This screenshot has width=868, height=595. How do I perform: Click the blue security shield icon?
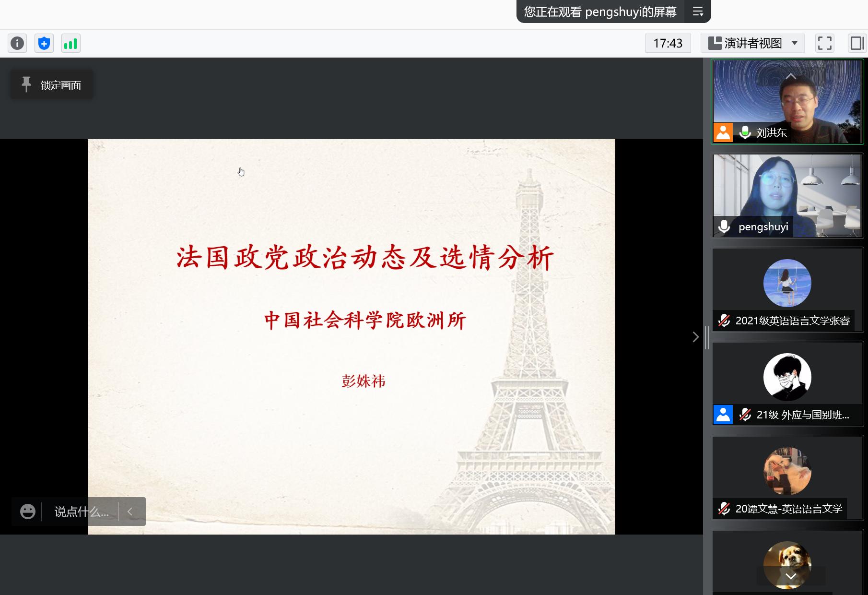click(x=44, y=44)
